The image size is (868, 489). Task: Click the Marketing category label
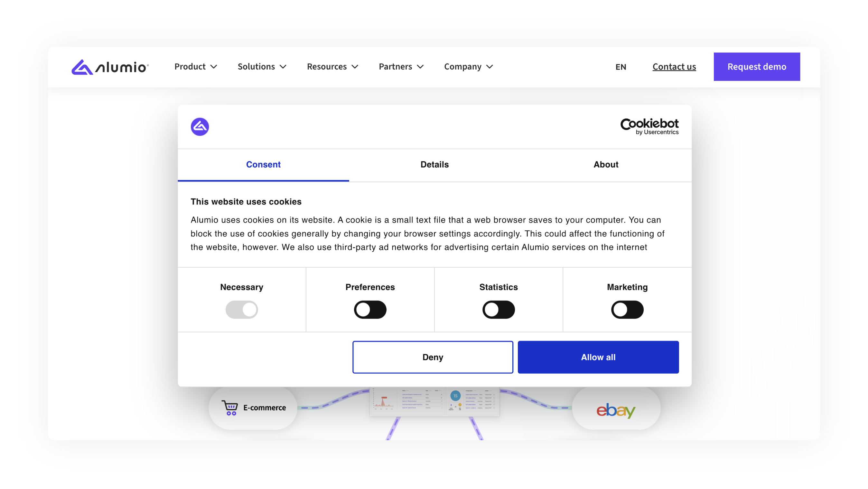(x=627, y=287)
